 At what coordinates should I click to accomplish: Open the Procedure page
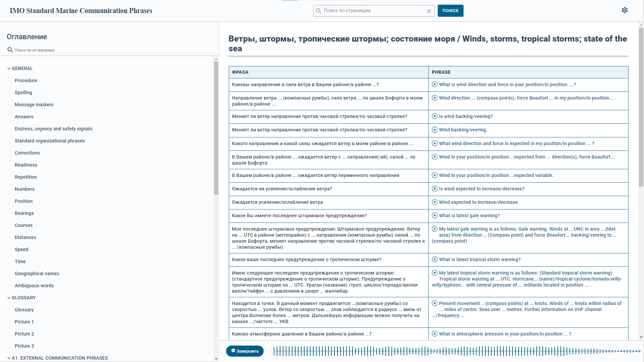pos(26,80)
